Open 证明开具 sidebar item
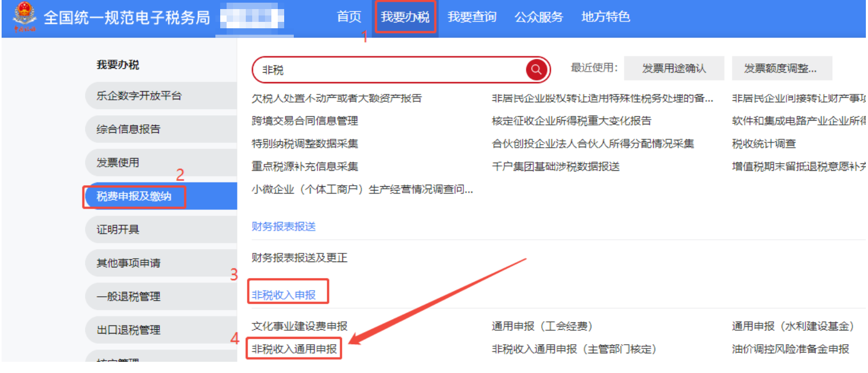Viewport: 868px width, 373px height. (161, 229)
